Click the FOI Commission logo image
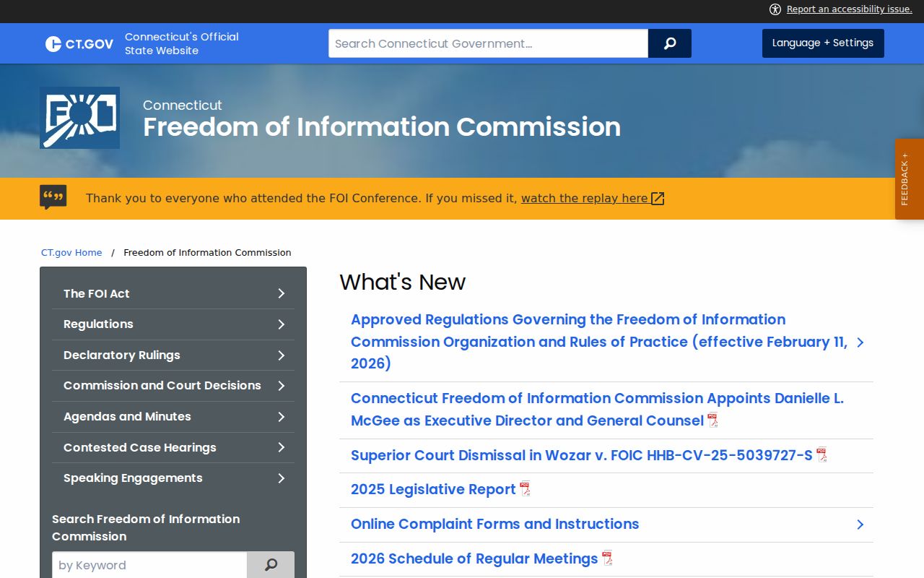924x578 pixels. point(79,118)
